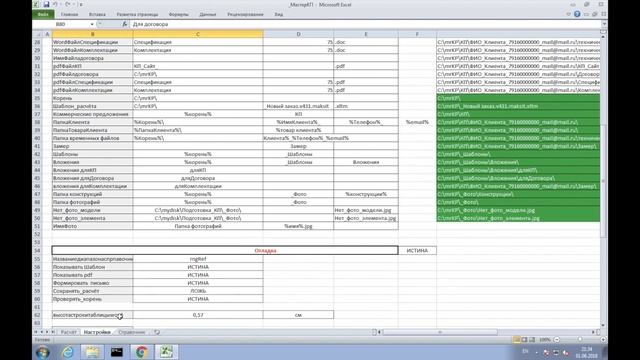The height and width of the screenshot is (360, 640).
Task: Click the blue Help question mark icon
Action: click(x=577, y=14)
